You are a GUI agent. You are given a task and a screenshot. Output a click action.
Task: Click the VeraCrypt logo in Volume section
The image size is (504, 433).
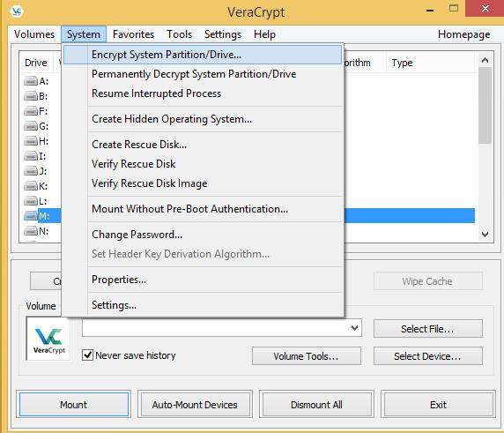[48, 339]
